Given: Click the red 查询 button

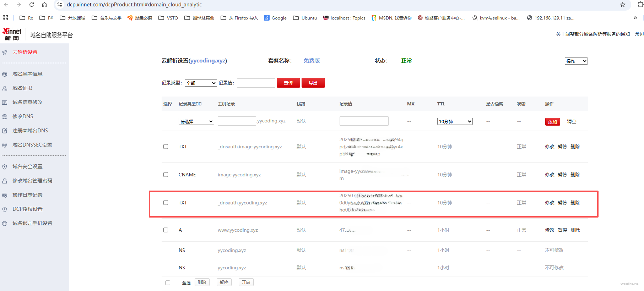Looking at the screenshot, I should coord(288,83).
